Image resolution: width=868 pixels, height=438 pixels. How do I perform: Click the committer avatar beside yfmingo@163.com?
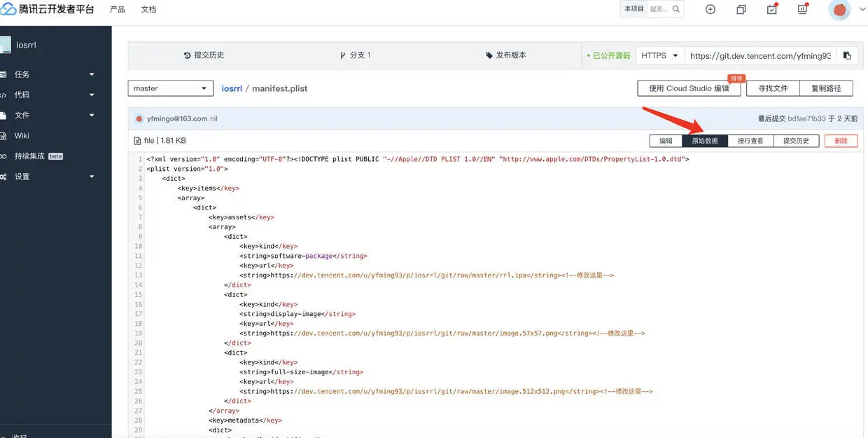pos(139,118)
